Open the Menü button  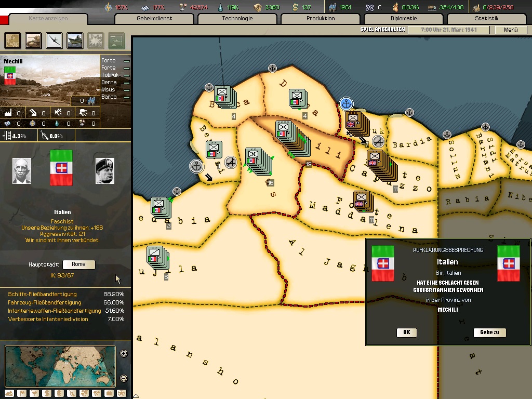511,30
